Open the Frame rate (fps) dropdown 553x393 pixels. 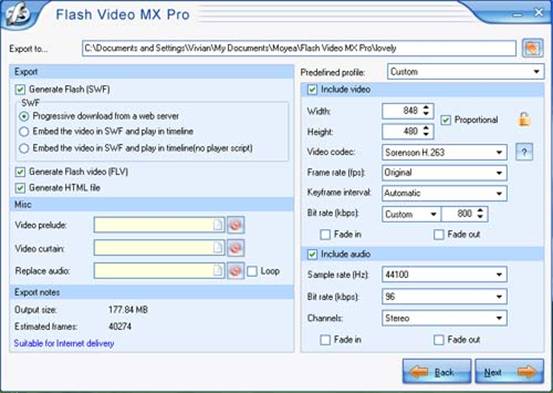[x=444, y=173]
